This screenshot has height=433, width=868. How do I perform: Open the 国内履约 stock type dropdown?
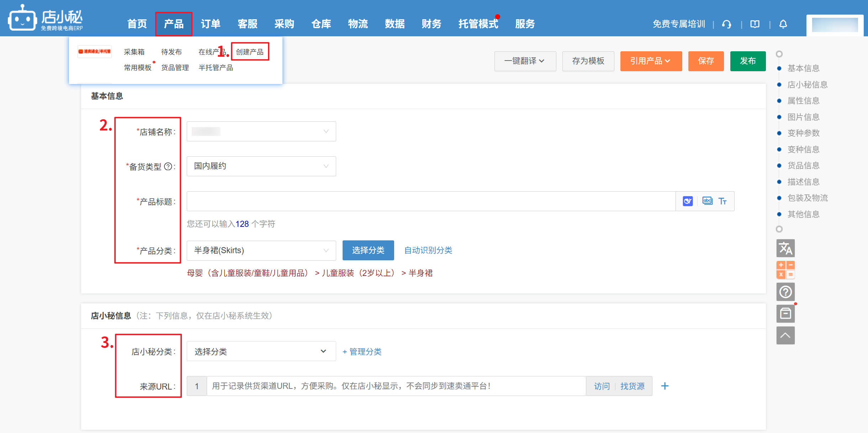[x=261, y=166]
